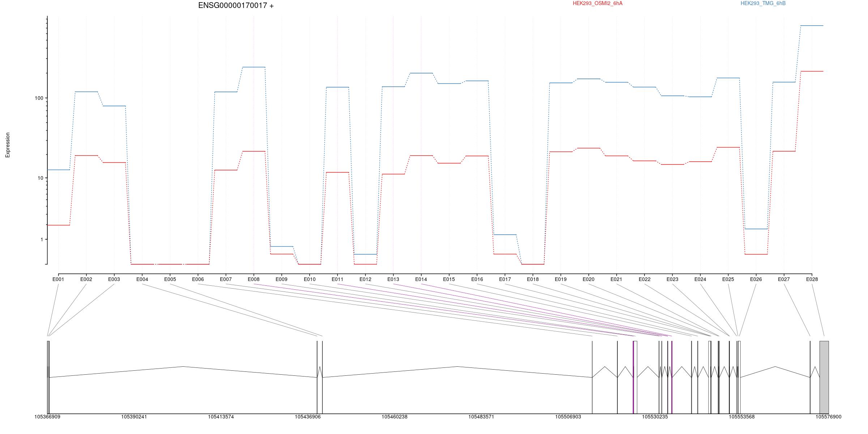This screenshot has height=434, width=868.
Task: Click exon label E022
Action: [644, 279]
